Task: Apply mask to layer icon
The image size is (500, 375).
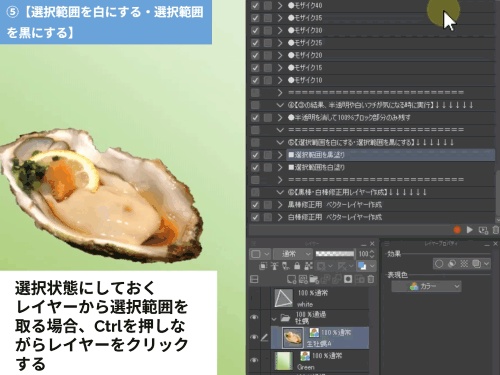Action: pyautogui.click(x=360, y=279)
